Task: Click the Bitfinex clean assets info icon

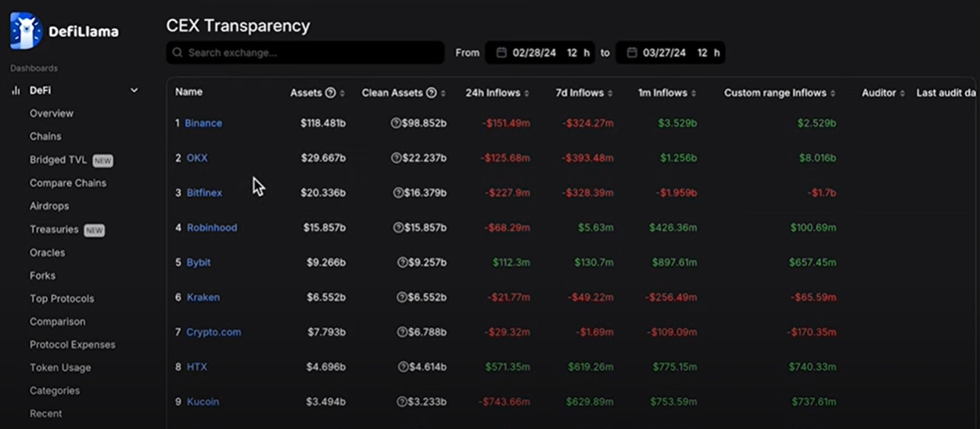Action: tap(397, 193)
